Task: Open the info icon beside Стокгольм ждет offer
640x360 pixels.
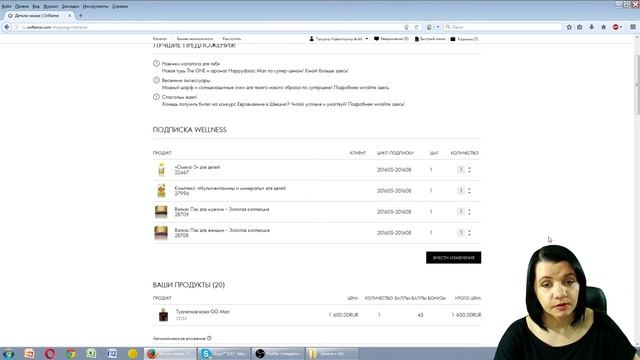Action: 156,97
